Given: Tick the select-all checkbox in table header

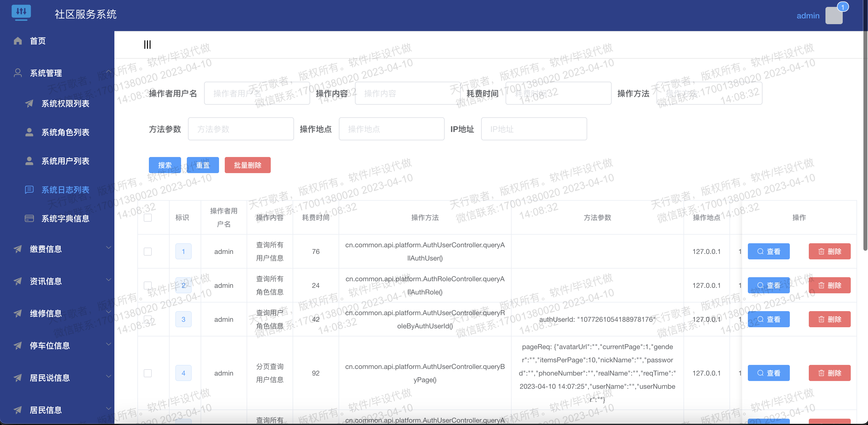Looking at the screenshot, I should [x=147, y=218].
